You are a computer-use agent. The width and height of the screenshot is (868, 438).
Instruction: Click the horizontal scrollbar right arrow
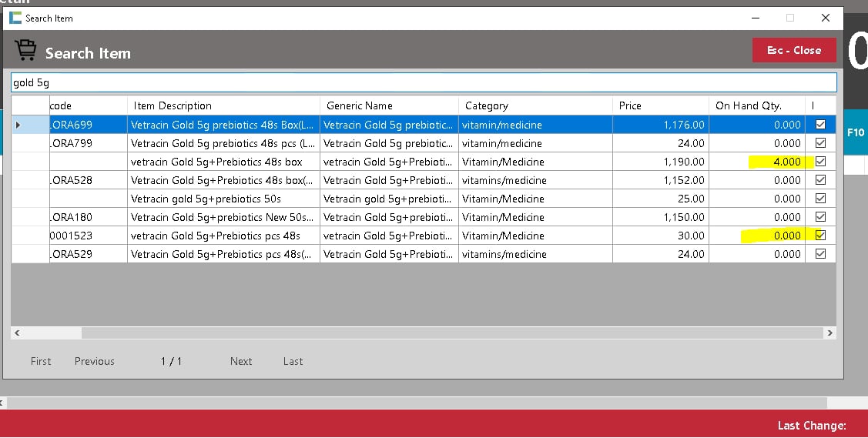tap(829, 333)
